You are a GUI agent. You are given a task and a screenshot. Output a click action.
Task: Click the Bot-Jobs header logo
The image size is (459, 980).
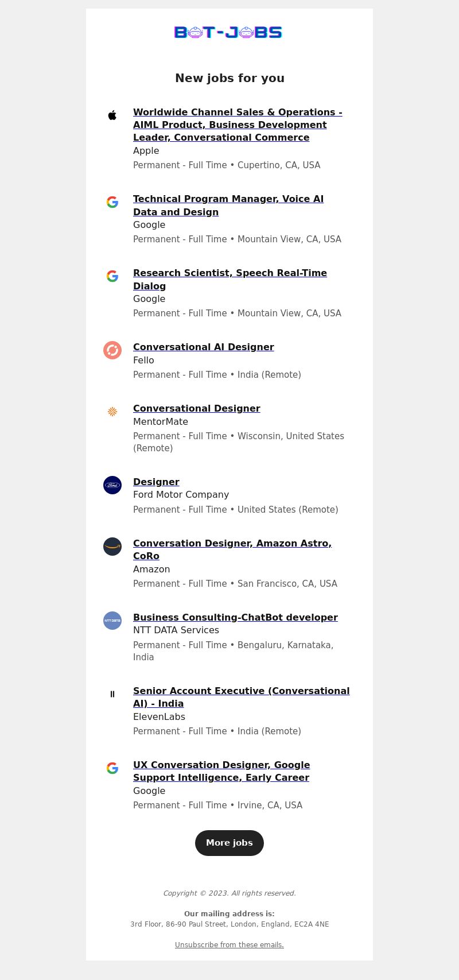click(228, 32)
